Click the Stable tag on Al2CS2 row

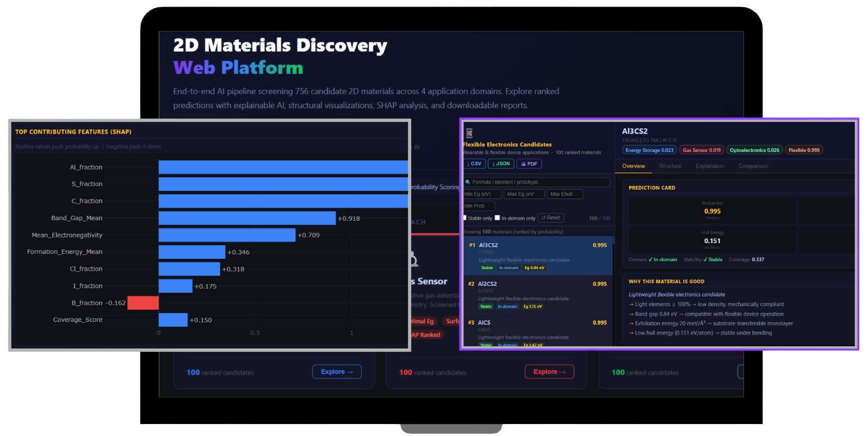(486, 307)
